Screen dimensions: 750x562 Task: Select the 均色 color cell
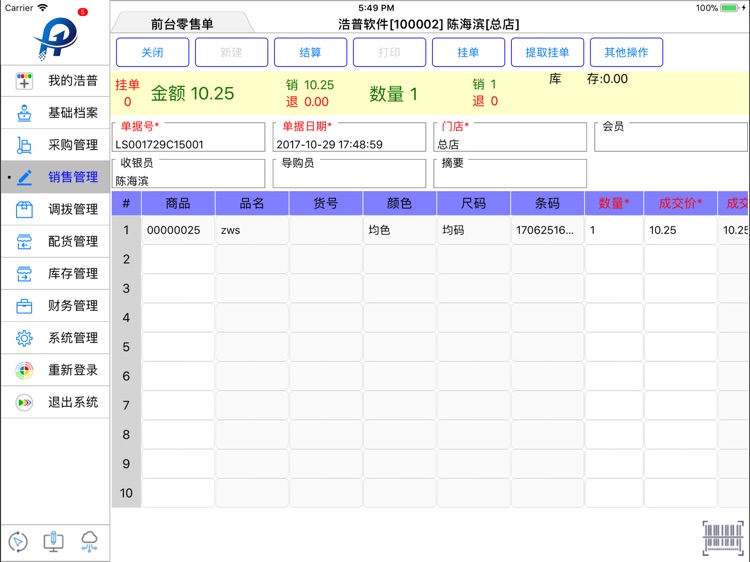[x=399, y=230]
